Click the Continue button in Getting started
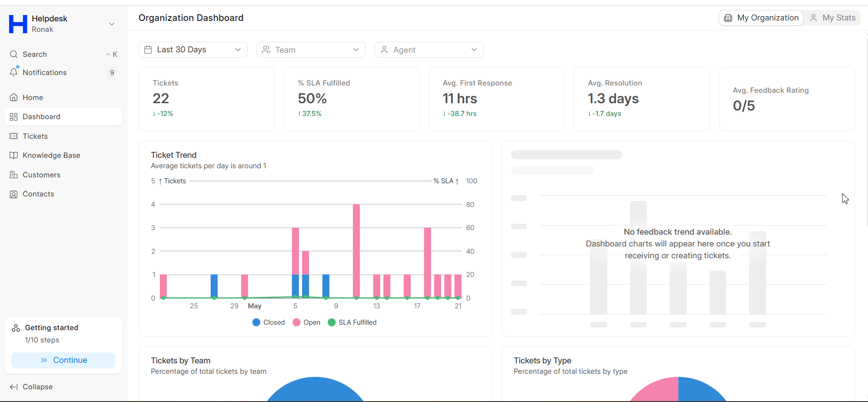 pyautogui.click(x=64, y=360)
